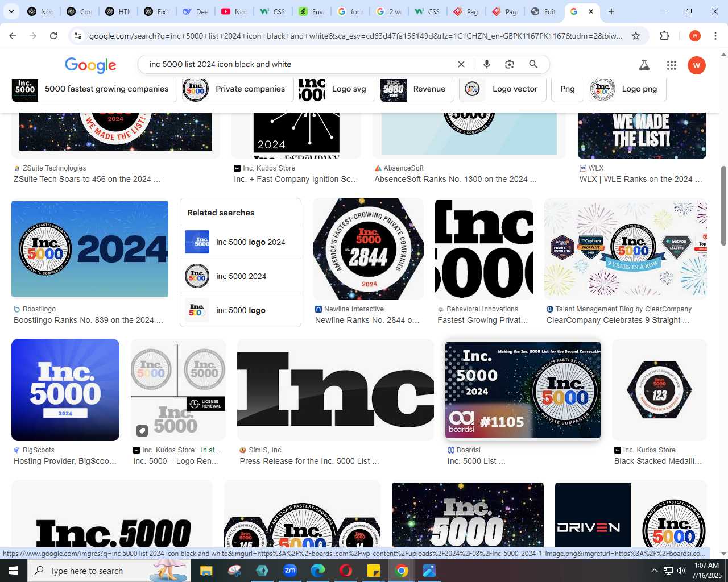
Task: Open the Boostlingo 2024 image result
Action: point(90,248)
